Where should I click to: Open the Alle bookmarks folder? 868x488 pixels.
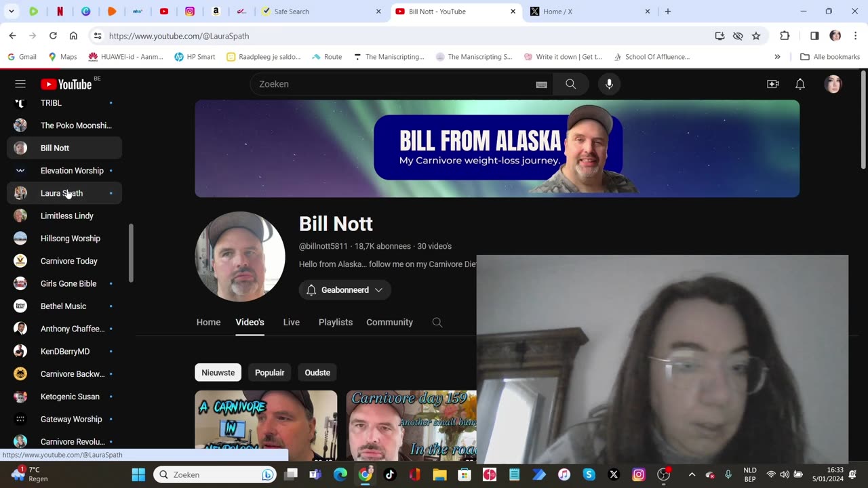tap(830, 57)
